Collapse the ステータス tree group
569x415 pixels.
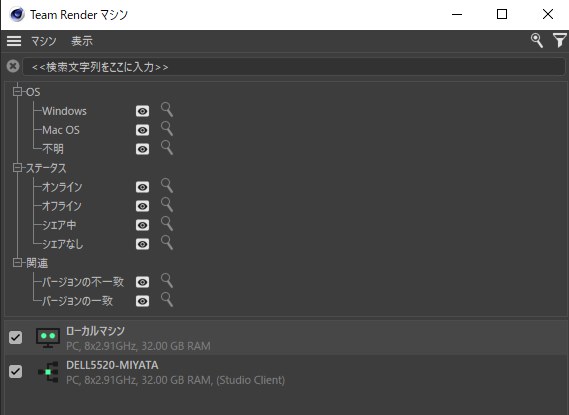17,168
